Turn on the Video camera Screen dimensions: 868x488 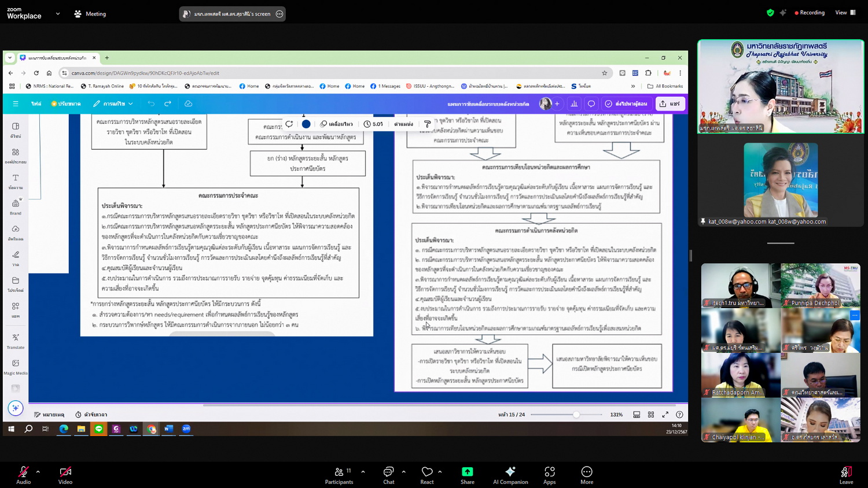point(65,475)
